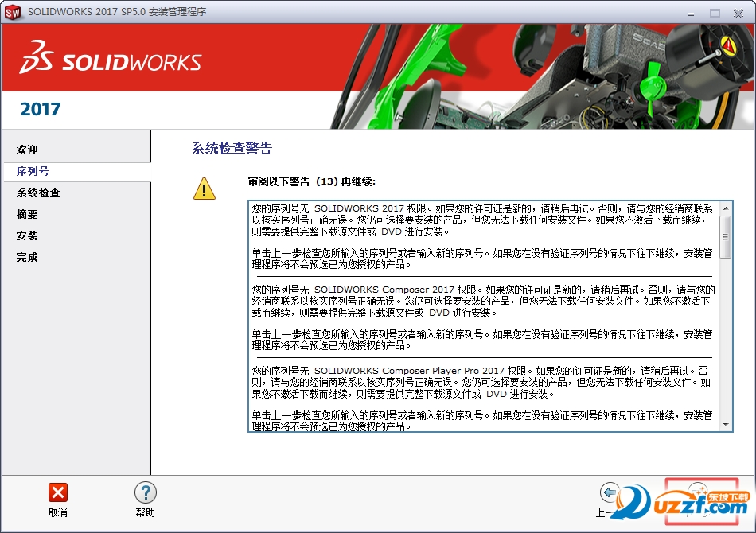
Task: Select the 摘要 (Summary) step
Action: (27, 214)
